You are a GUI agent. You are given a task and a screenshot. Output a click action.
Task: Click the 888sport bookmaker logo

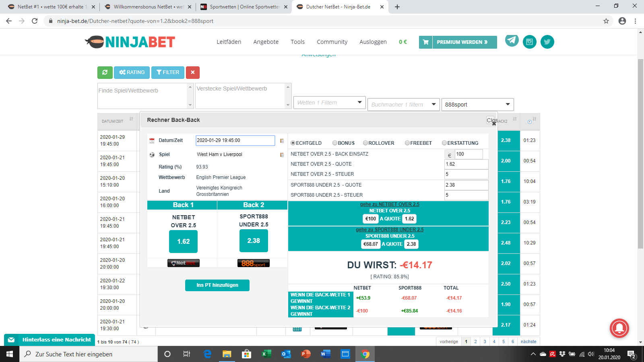pos(254,263)
